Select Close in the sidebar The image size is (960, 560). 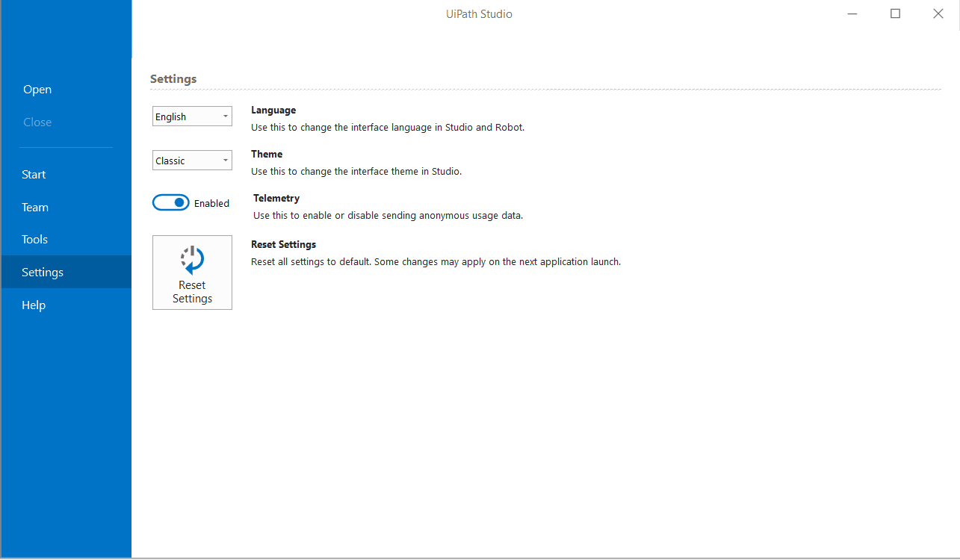66,122
